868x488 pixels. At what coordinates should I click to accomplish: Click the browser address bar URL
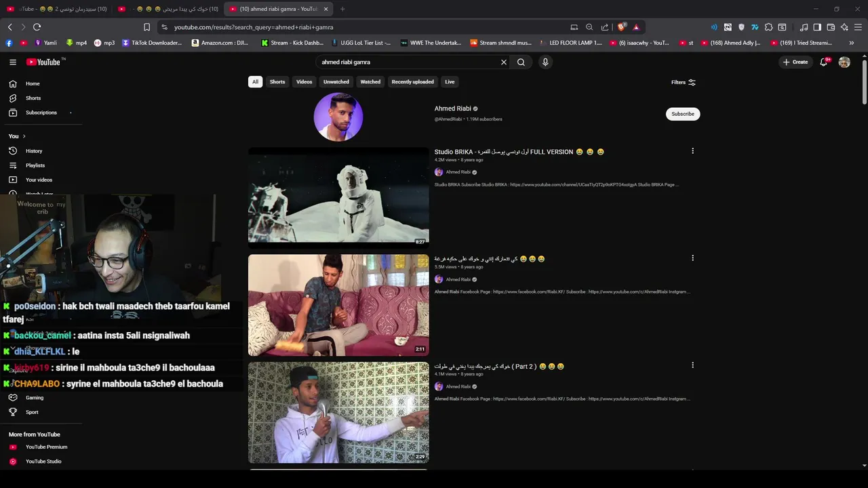point(254,27)
